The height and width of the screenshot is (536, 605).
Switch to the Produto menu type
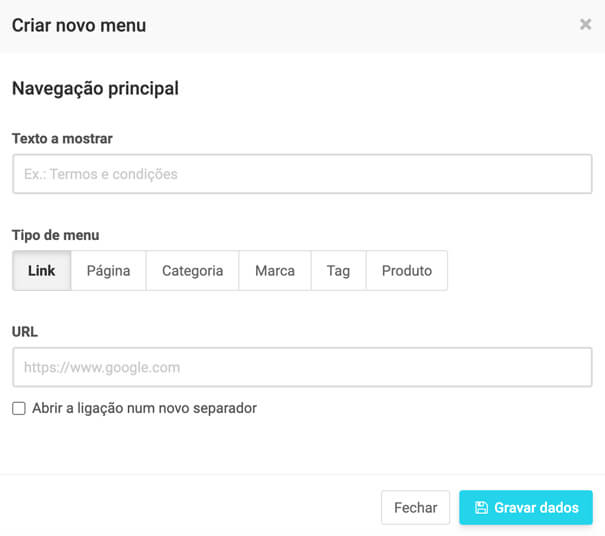(407, 271)
